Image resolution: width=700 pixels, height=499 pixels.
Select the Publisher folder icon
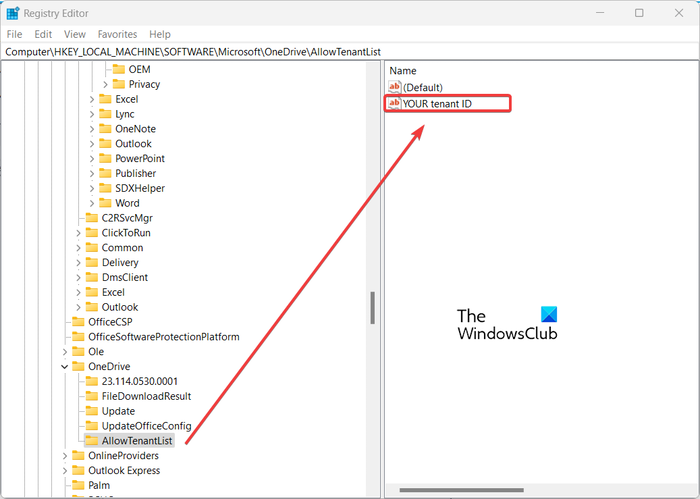(105, 173)
